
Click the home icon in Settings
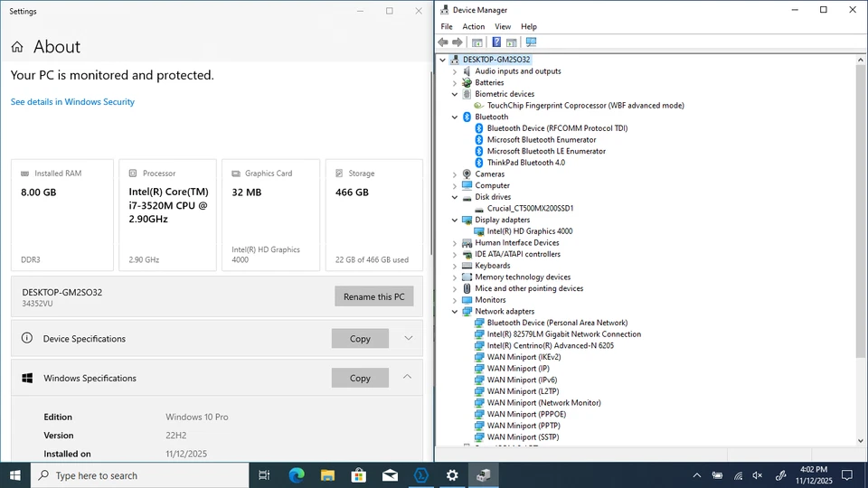pyautogui.click(x=17, y=47)
